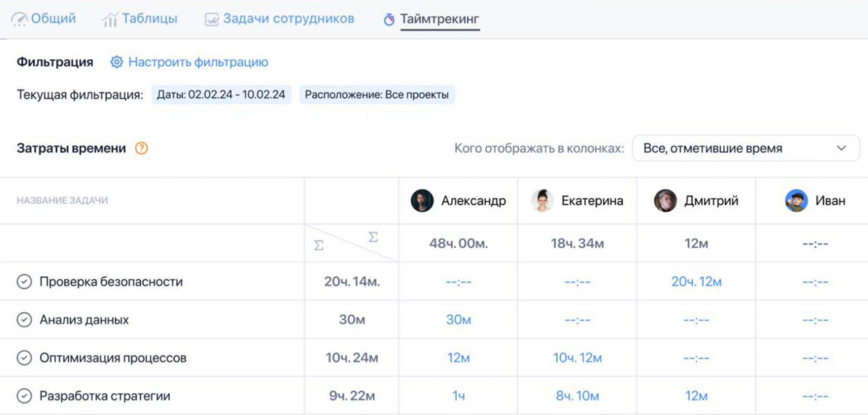Image resolution: width=868 pixels, height=415 pixels.
Task: Click the Настроить фильтрацию link
Action: [198, 62]
